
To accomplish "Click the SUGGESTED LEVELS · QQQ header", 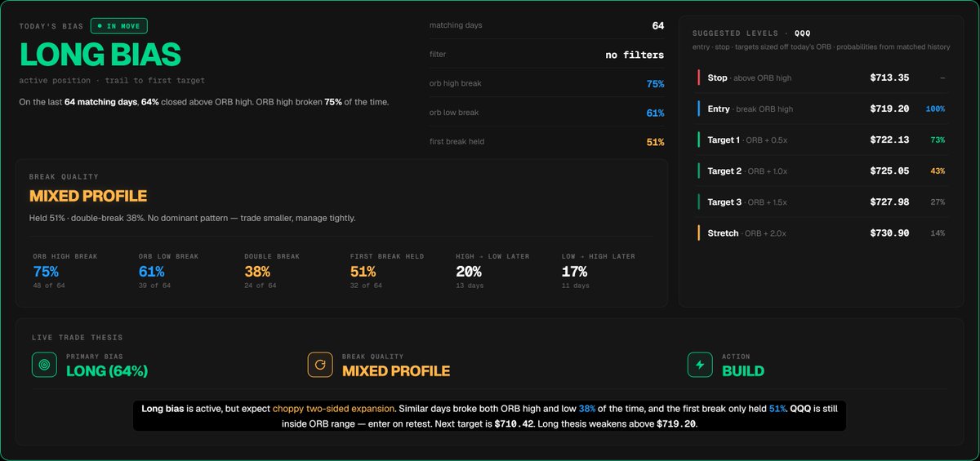I will 751,33.
